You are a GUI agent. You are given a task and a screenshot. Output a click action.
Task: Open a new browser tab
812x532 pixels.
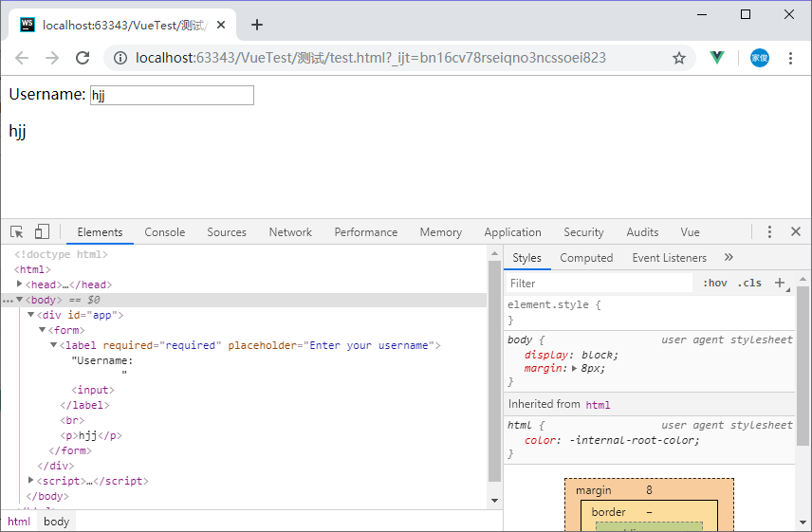pyautogui.click(x=256, y=25)
